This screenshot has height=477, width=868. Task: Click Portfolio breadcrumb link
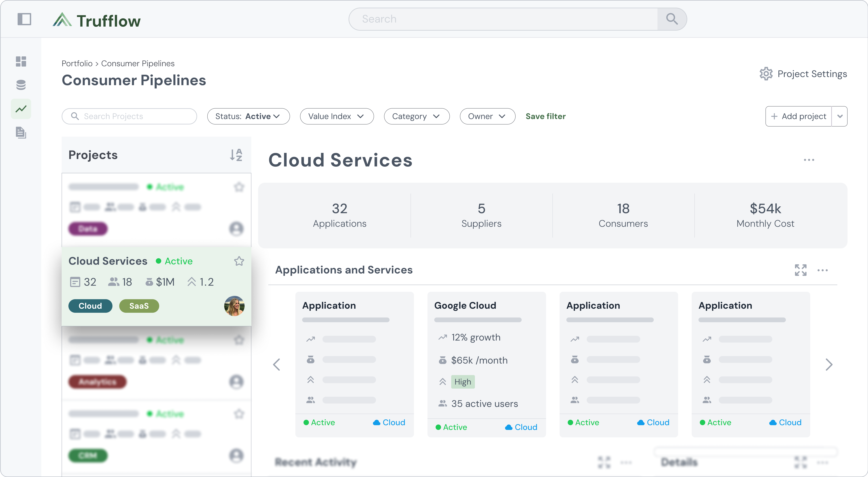pyautogui.click(x=77, y=63)
